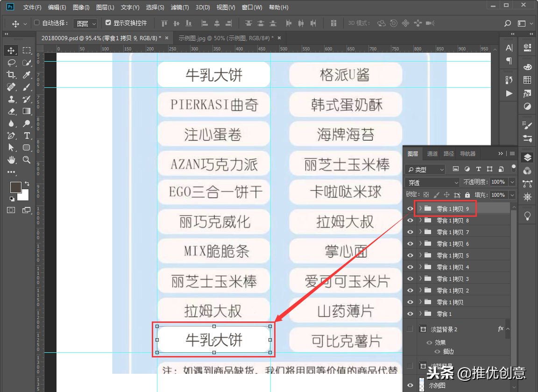The width and height of the screenshot is (538, 392).
Task: Toggle the 描边 effect visibility
Action: click(x=437, y=351)
